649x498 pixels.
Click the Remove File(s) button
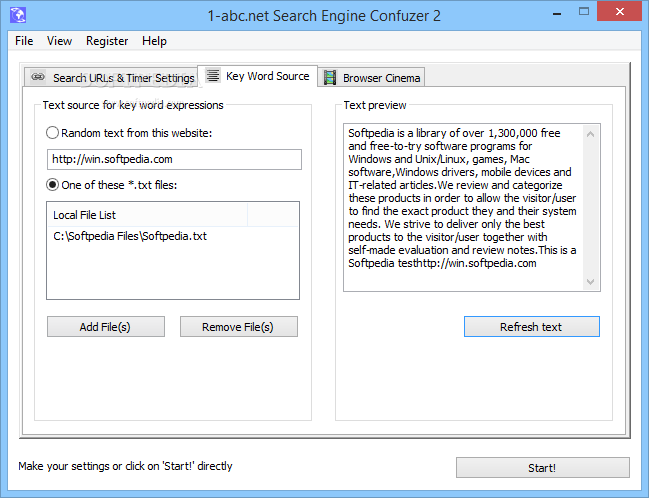(238, 327)
